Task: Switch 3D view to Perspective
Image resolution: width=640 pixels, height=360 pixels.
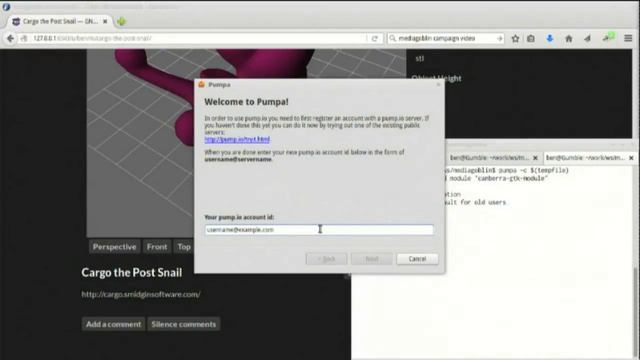Action: pyautogui.click(x=114, y=247)
